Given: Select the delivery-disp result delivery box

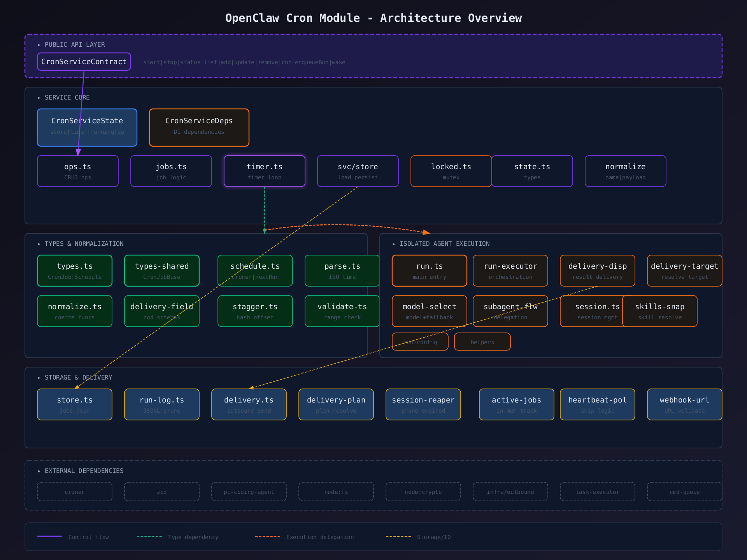Looking at the screenshot, I should coord(598,271).
